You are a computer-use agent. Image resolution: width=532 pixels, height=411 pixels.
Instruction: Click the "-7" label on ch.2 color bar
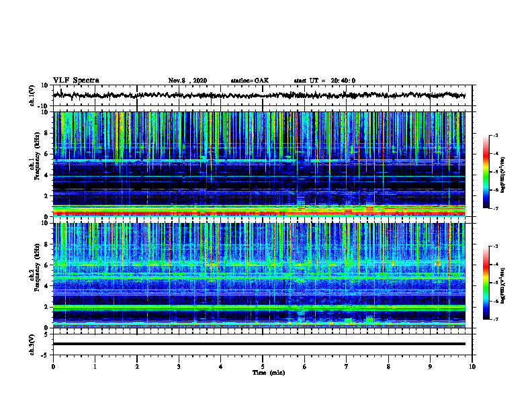[496, 320]
